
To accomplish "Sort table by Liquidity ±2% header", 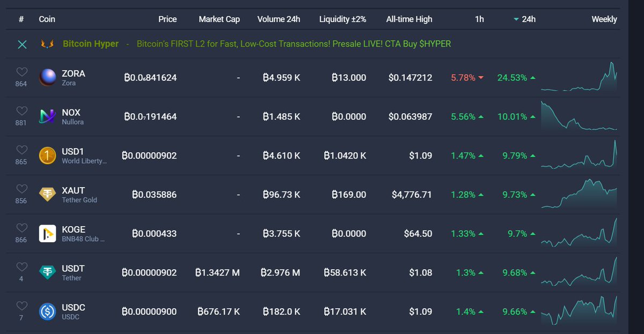I will click(342, 19).
